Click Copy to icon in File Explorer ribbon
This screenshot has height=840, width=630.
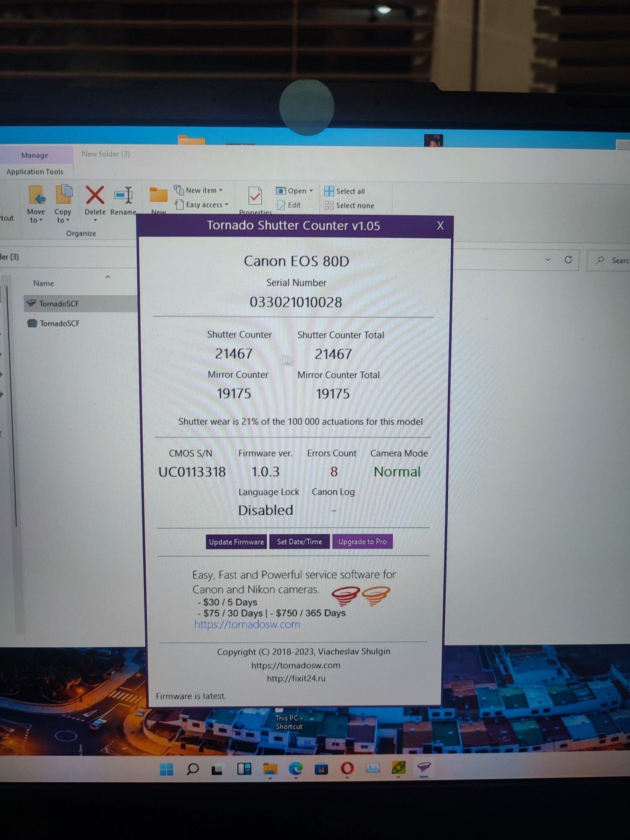[x=63, y=195]
